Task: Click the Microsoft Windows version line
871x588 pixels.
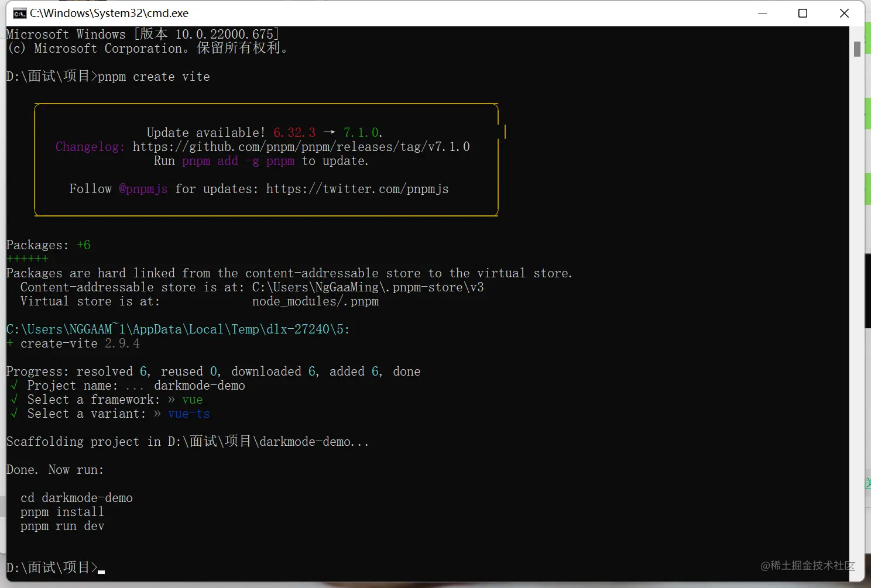Action: (x=143, y=35)
